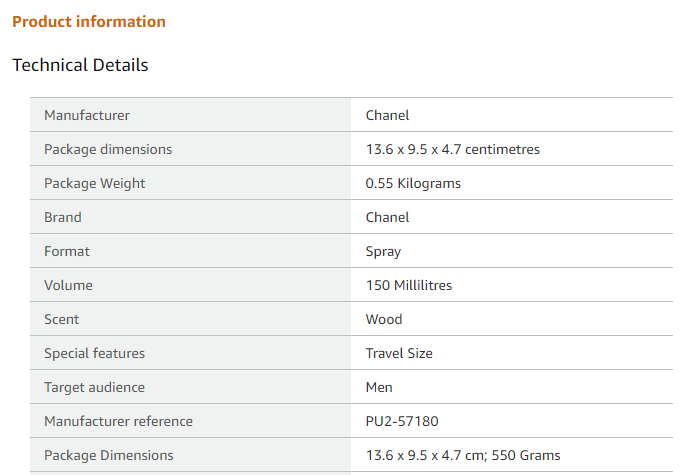Select the lowercase Package dimensions label

coord(108,149)
